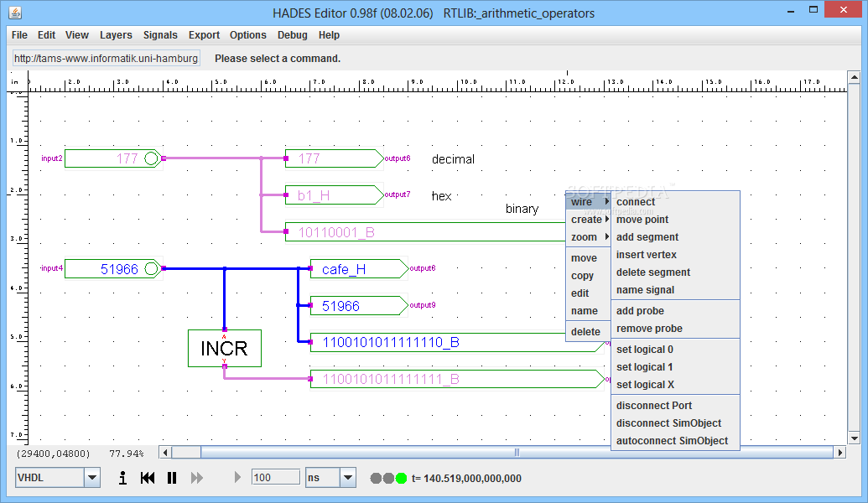Rewind the simulation to start
This screenshot has width=868, height=503.
pos(148,478)
